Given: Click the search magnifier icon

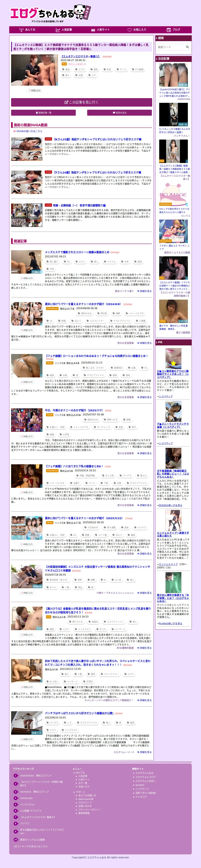Looking at the screenshot, I should (187, 47).
